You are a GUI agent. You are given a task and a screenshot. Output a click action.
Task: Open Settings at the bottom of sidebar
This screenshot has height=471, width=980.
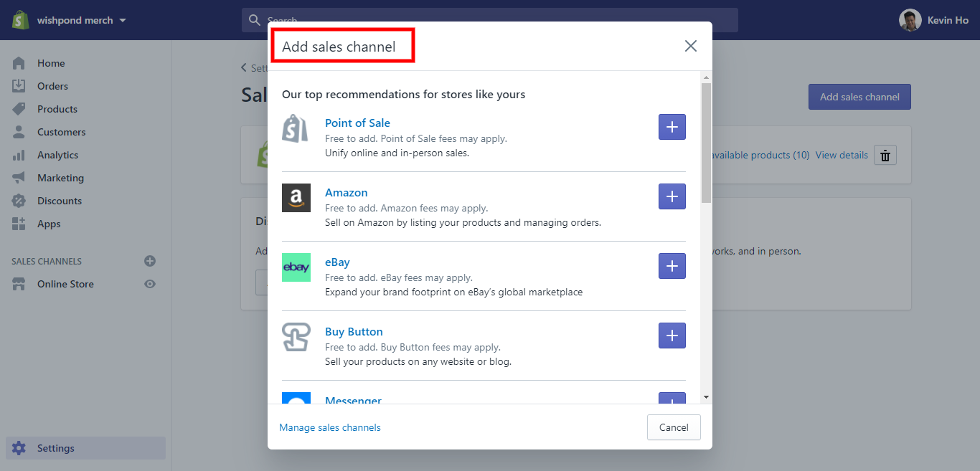[85, 448]
